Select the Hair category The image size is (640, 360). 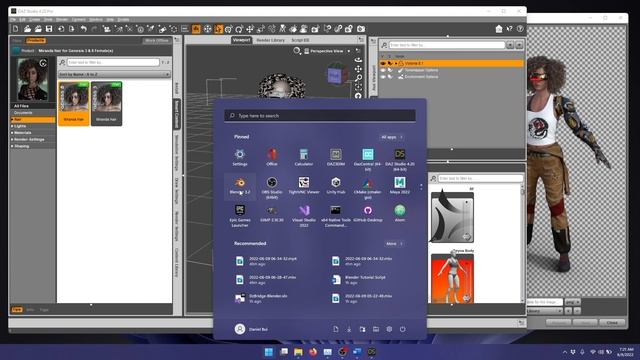pyautogui.click(x=33, y=120)
